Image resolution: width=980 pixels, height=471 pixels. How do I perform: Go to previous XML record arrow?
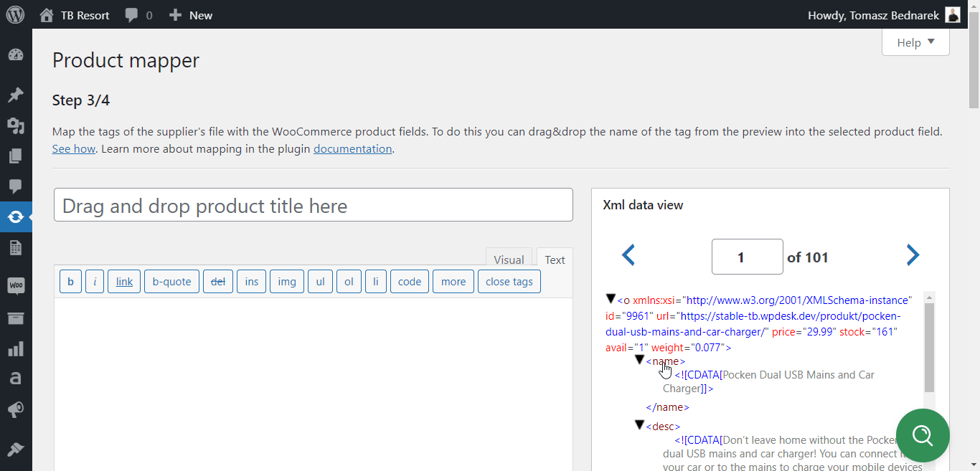[628, 255]
